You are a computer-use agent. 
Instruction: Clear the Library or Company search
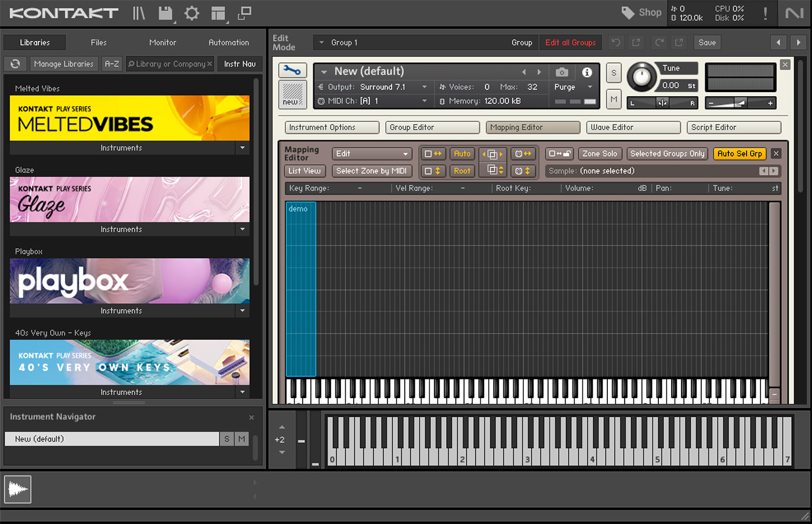pos(209,64)
